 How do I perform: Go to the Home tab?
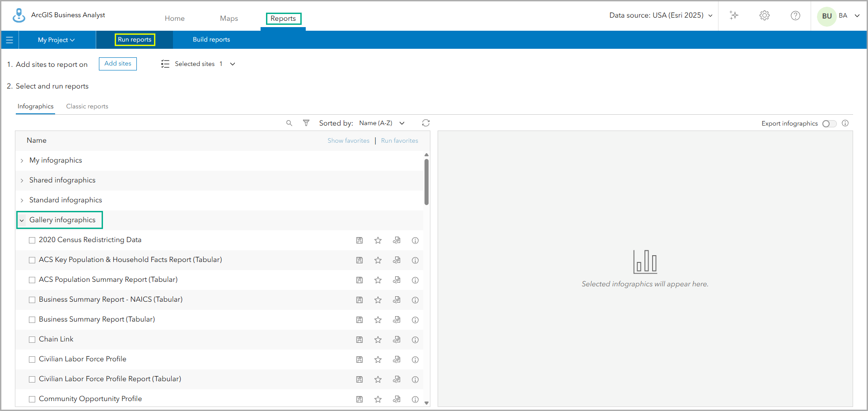click(175, 19)
